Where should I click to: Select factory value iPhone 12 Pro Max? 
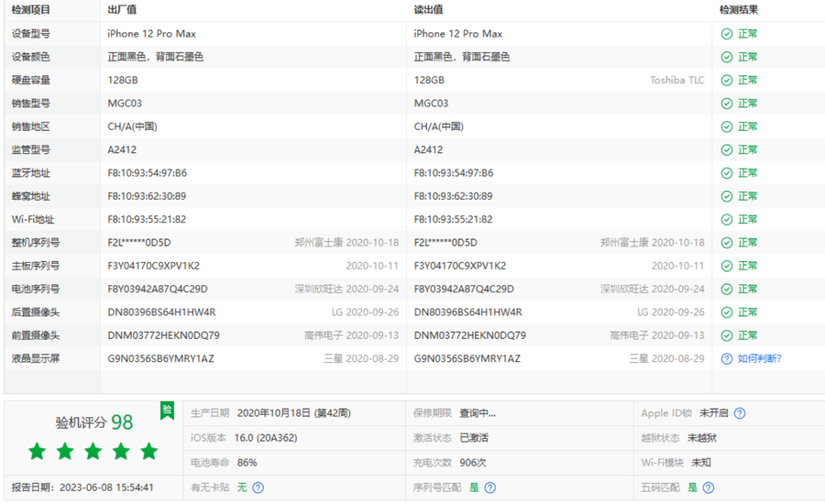point(151,34)
